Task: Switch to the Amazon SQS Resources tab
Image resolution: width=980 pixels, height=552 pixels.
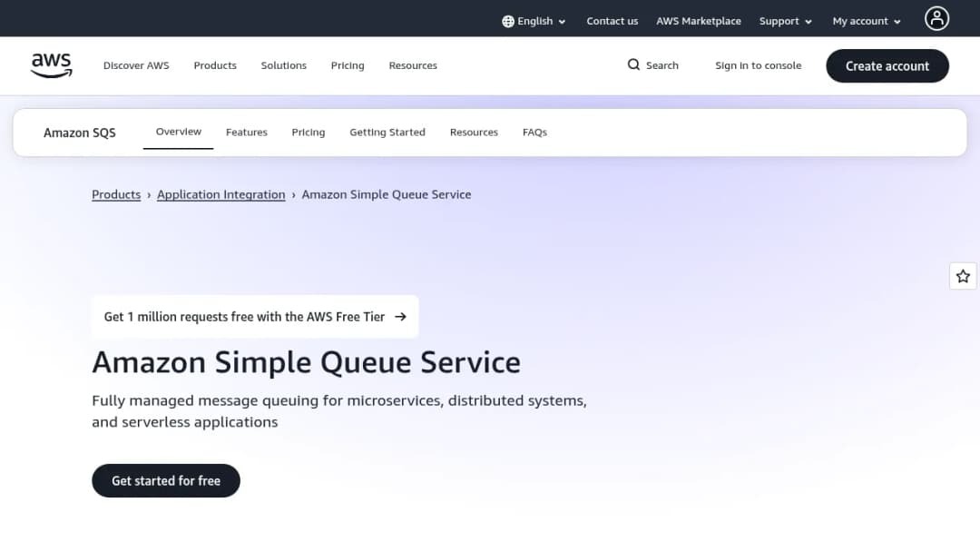Action: (x=474, y=133)
